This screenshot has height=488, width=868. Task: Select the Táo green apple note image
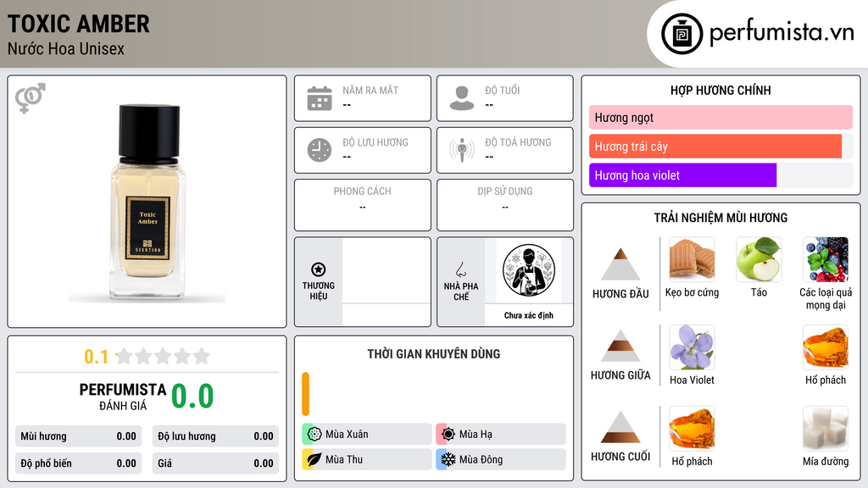point(759,259)
